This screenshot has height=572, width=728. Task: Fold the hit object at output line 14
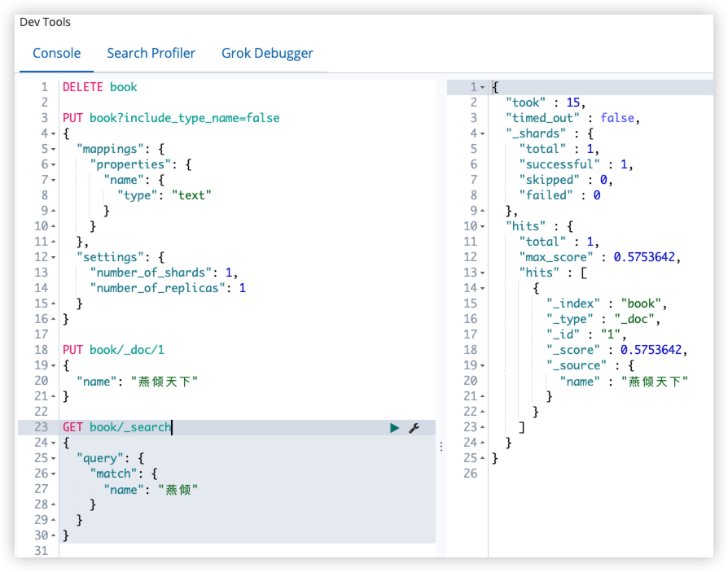tap(482, 289)
